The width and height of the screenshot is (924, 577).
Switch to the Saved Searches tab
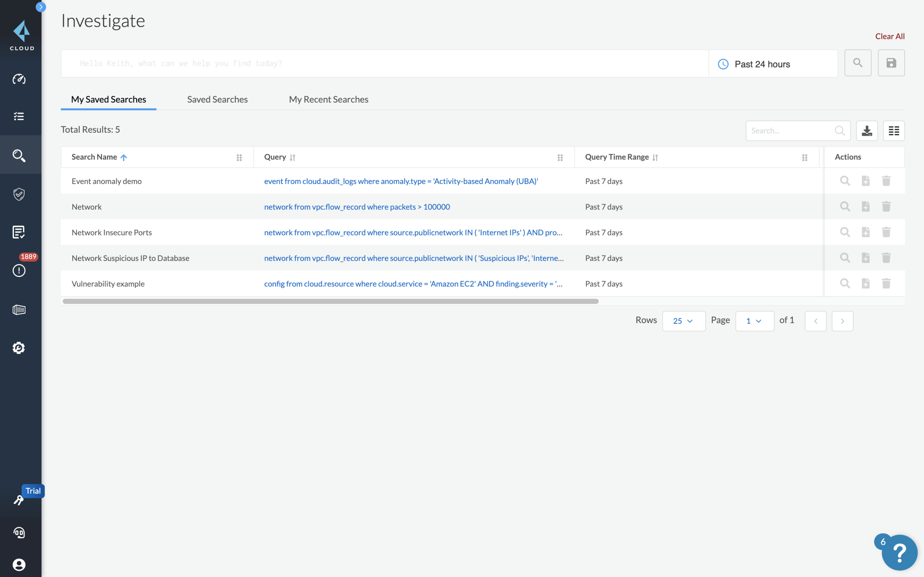point(217,99)
